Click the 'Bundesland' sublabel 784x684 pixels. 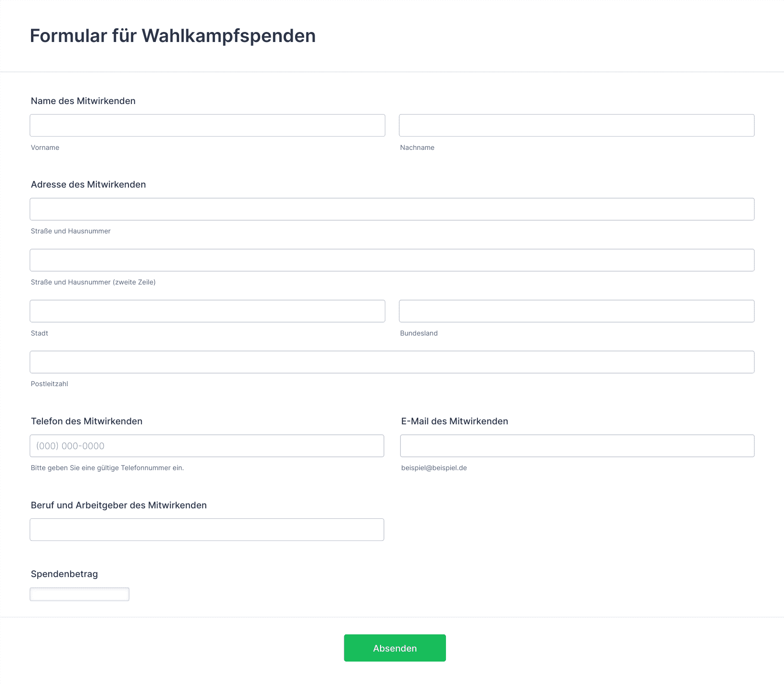coord(419,333)
